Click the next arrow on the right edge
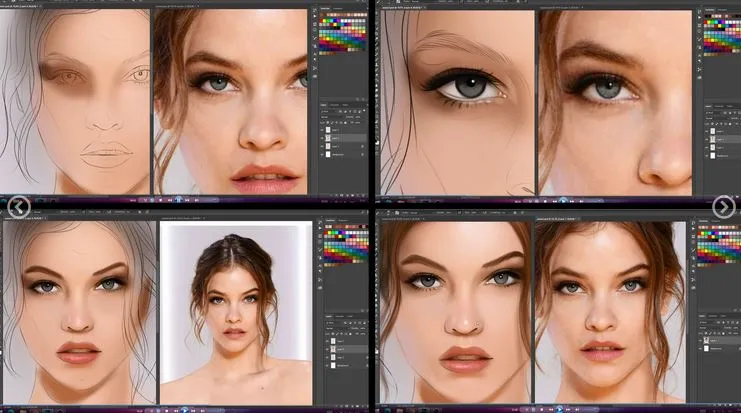The width and height of the screenshot is (741, 413). 723,206
